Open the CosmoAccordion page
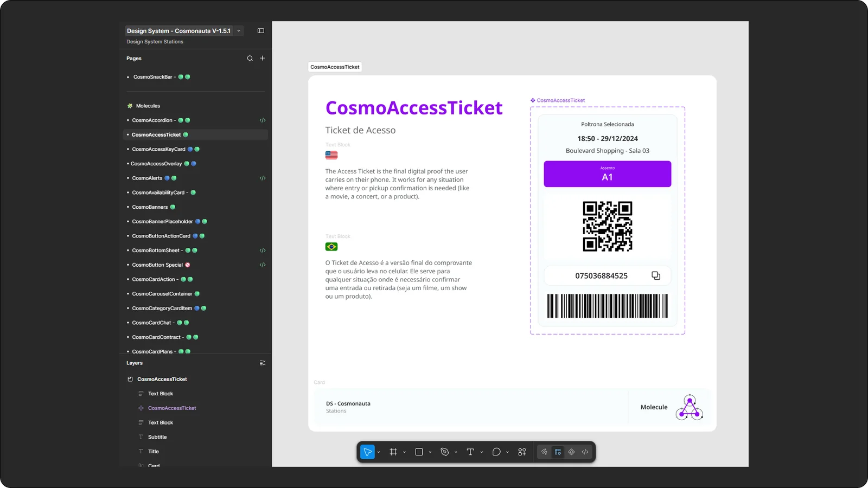This screenshot has height=488, width=868. (195, 120)
